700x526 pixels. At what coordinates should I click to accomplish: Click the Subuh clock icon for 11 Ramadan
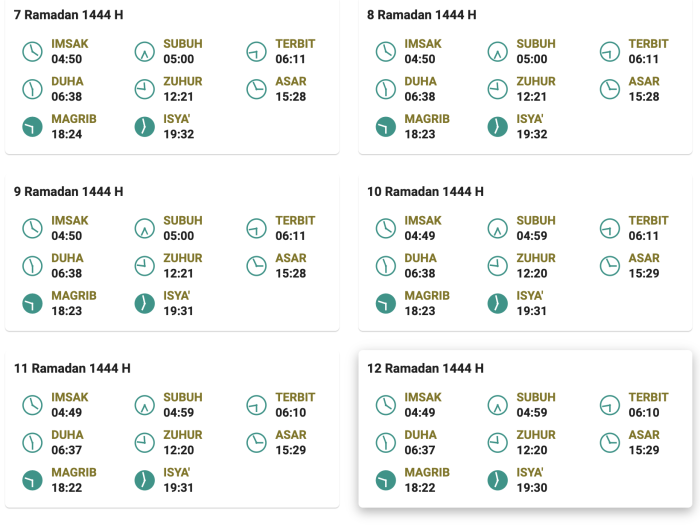145,405
